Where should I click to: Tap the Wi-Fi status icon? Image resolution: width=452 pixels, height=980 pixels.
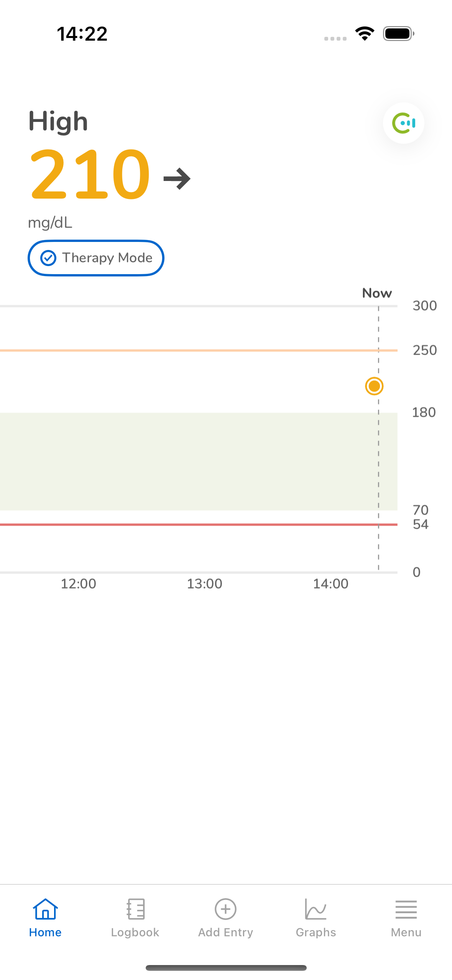tap(365, 34)
